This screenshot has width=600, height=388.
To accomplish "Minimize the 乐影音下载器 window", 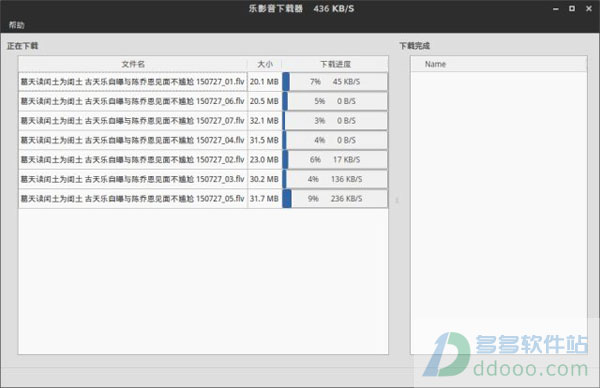I will [x=556, y=8].
